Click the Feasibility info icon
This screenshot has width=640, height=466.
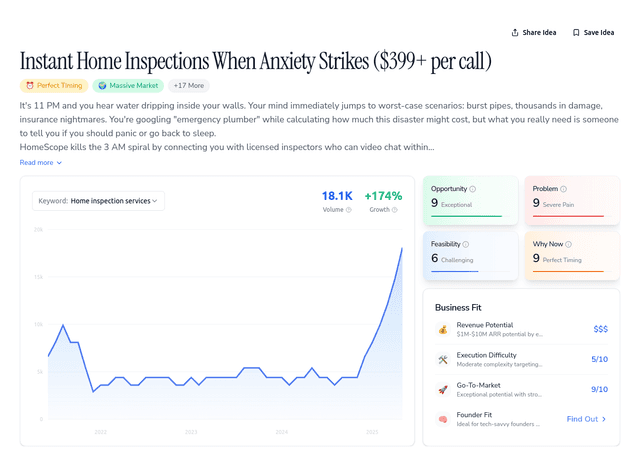(466, 244)
